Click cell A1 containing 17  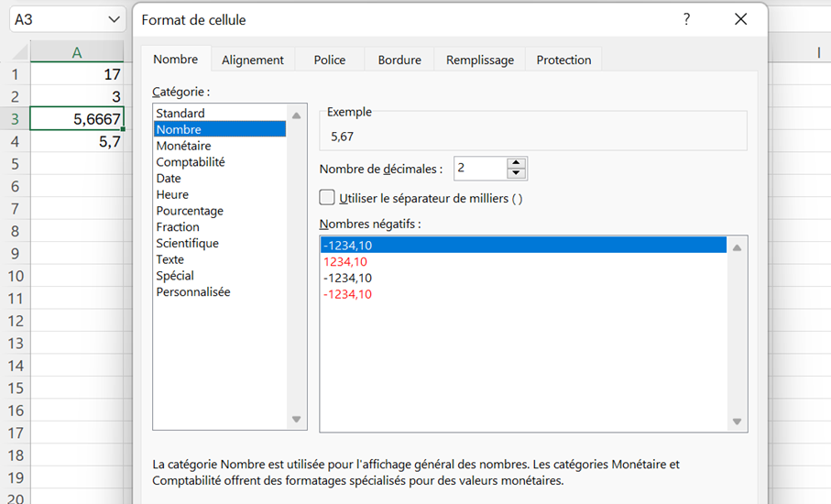pos(77,74)
